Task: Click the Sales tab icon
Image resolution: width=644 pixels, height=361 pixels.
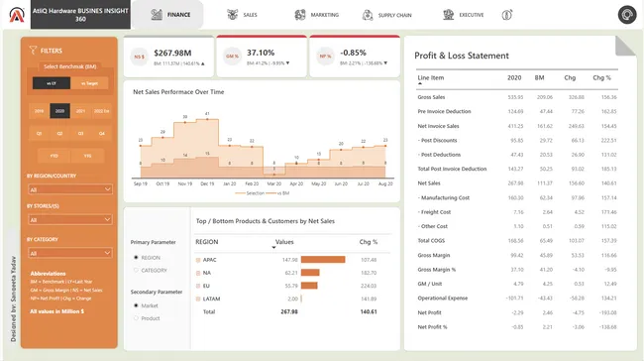Action: (233, 15)
